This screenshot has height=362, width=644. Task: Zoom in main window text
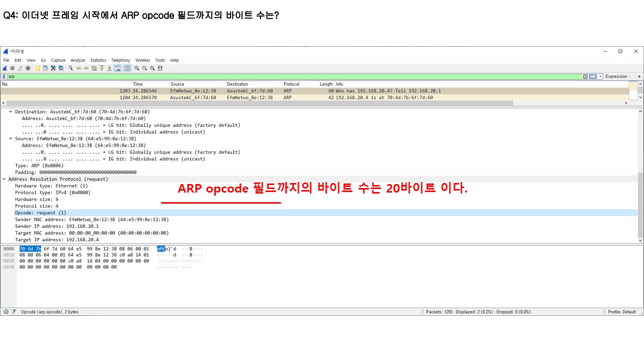pos(137,68)
